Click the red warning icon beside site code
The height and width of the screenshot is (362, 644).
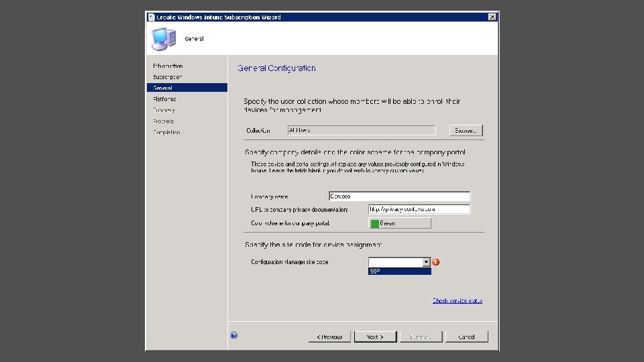(436, 262)
